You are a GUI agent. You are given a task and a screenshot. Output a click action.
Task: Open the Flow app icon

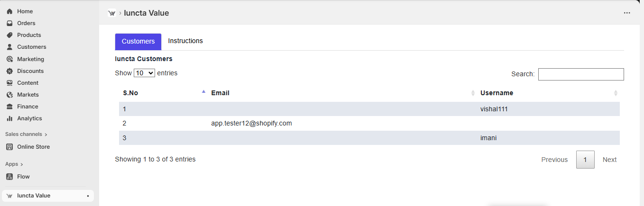[x=9, y=177]
